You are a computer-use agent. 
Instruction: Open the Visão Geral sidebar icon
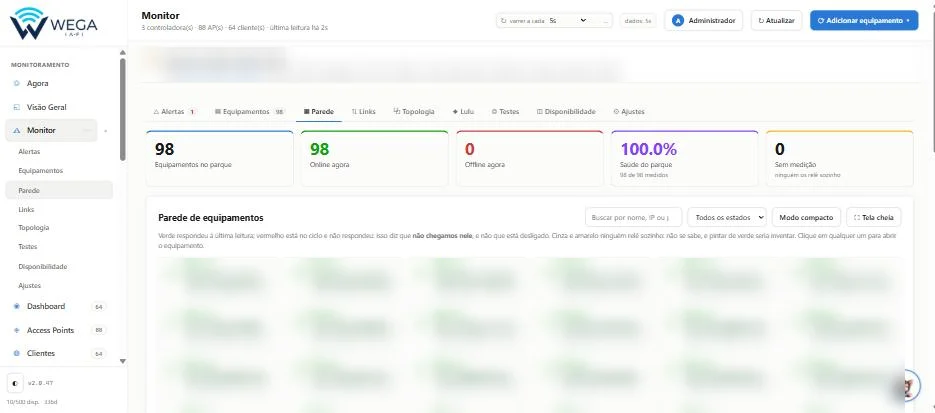click(17, 107)
